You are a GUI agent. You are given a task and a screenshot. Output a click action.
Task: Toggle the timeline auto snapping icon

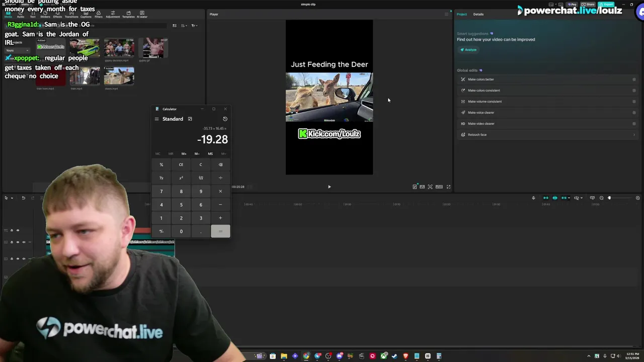(x=555, y=198)
